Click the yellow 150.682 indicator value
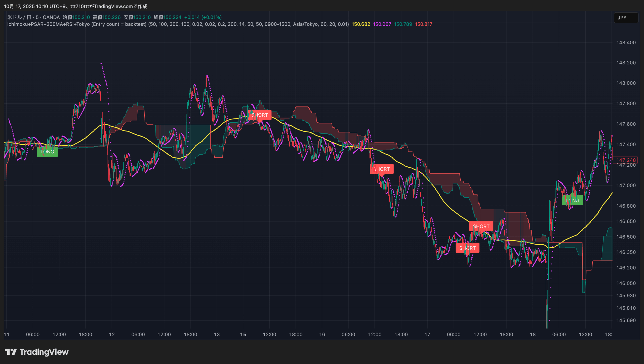 coord(361,24)
